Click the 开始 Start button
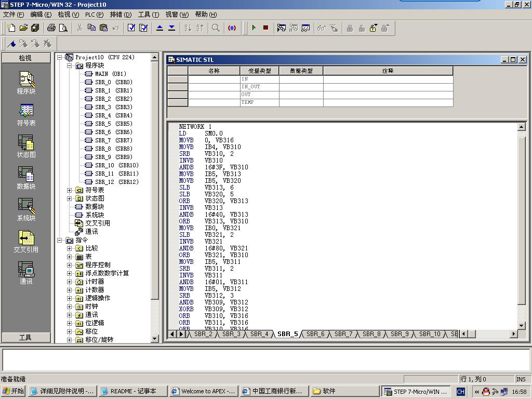This screenshot has width=532, height=399. (x=13, y=391)
